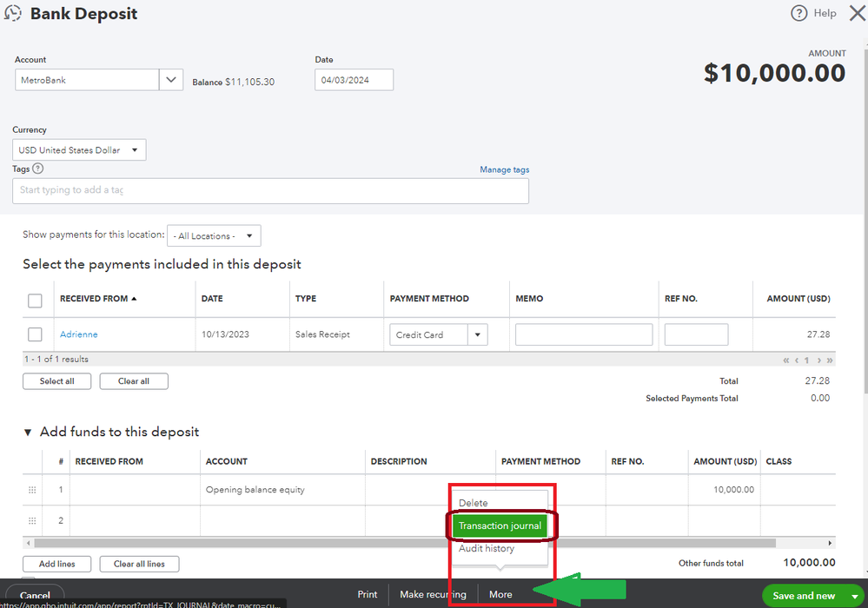Click the Save and new button

click(803, 596)
